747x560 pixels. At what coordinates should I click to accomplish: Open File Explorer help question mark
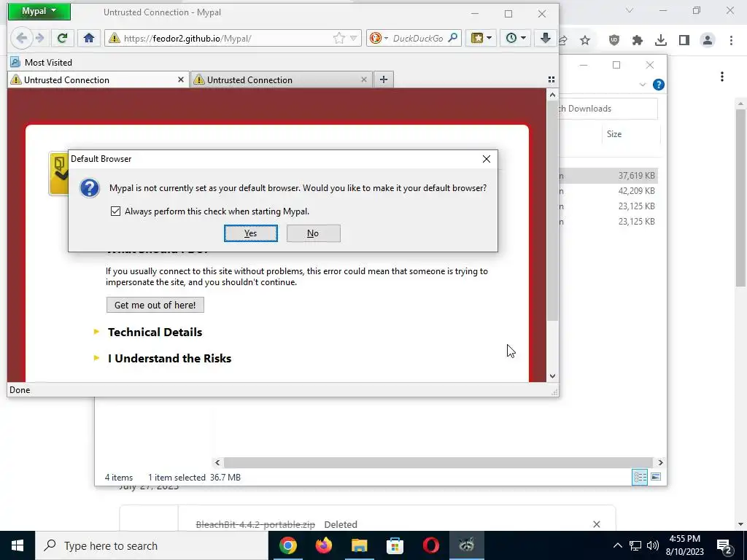tap(659, 85)
